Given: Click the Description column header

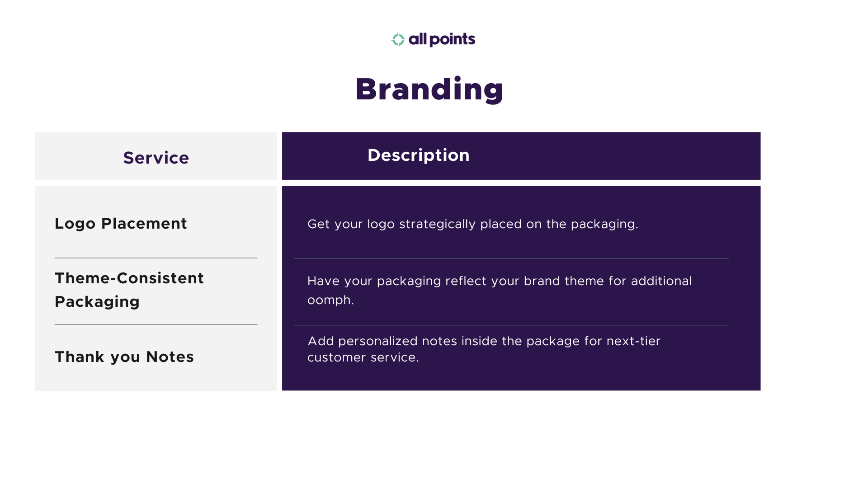Looking at the screenshot, I should pos(418,155).
